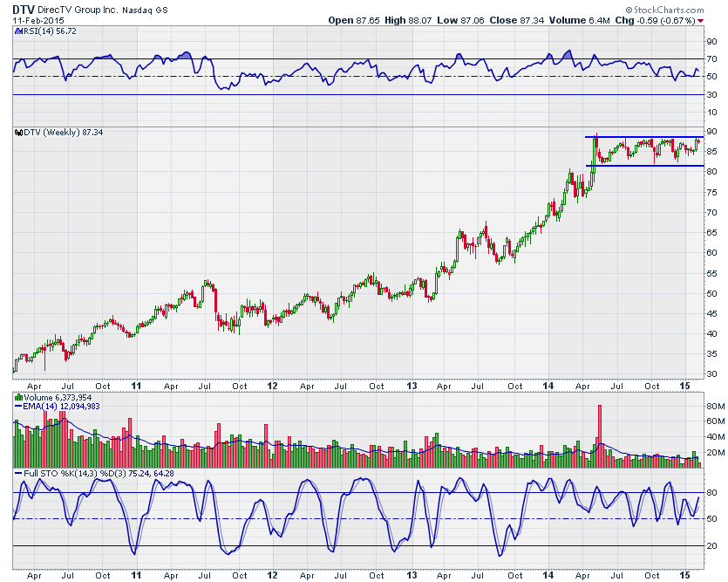Click the High 88.07 quote value
The width and height of the screenshot is (728, 582).
tap(408, 20)
